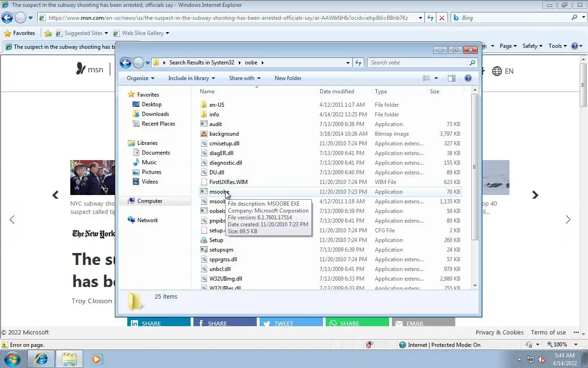This screenshot has width=588, height=368.
Task: Click the Suggested Sites link
Action: click(82, 33)
